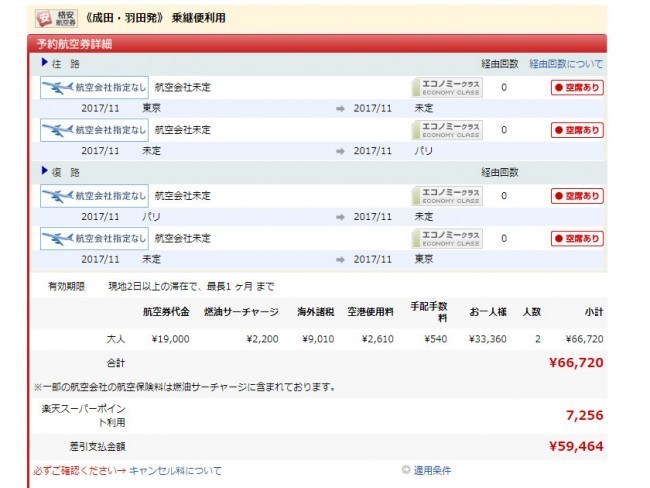Click the 楽天スーパーポイント利用 label
Screen dimensions: 650x488
[83, 415]
